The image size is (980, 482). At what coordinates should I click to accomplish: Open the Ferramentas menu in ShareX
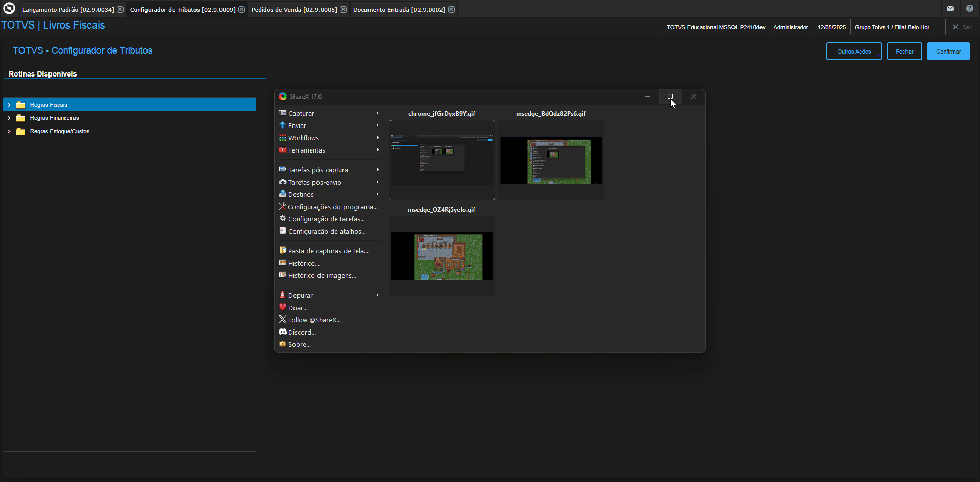329,150
